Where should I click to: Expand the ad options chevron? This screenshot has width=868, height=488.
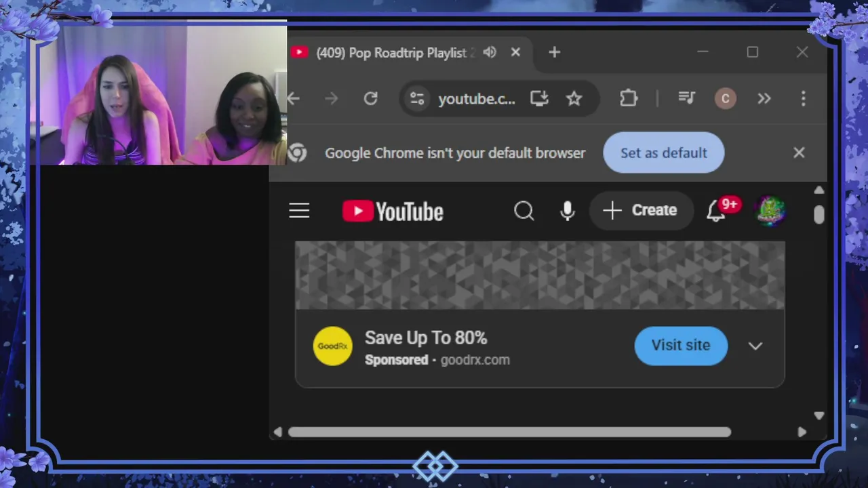(x=755, y=346)
